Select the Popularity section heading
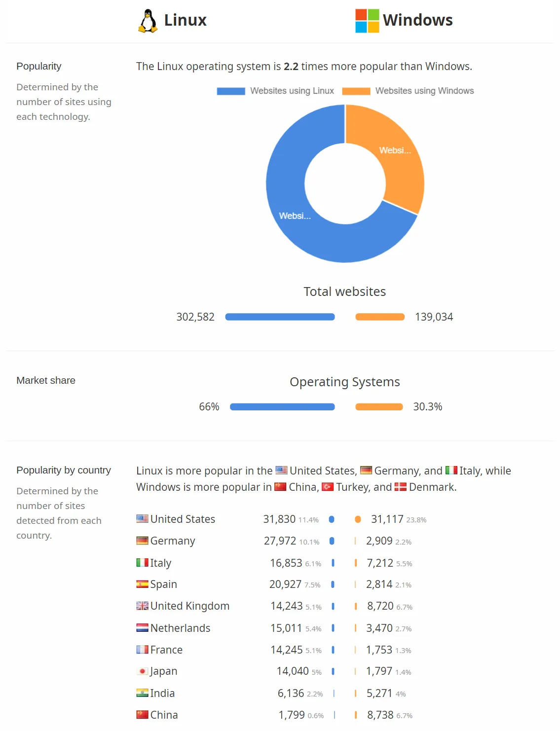Viewport: 560px width, 731px height. coord(39,66)
